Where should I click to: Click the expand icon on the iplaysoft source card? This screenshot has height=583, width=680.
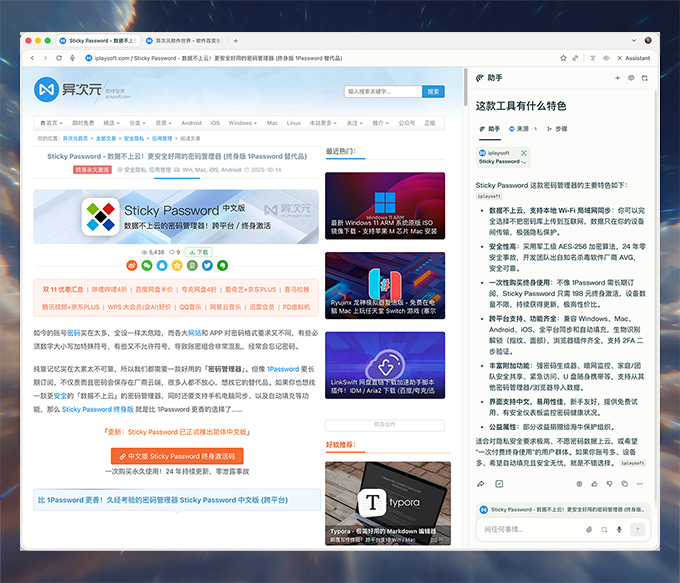point(523,153)
